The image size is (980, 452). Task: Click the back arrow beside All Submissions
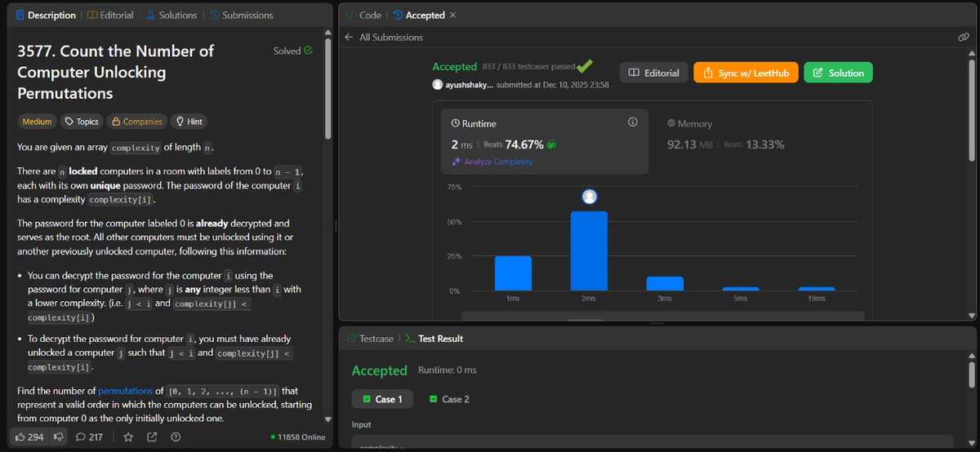click(x=350, y=37)
